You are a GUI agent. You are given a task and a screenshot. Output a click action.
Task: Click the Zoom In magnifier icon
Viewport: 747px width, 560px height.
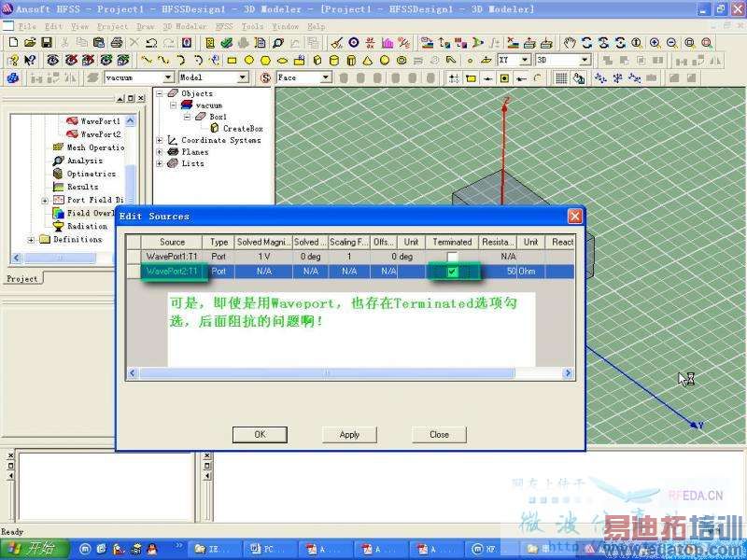point(655,43)
